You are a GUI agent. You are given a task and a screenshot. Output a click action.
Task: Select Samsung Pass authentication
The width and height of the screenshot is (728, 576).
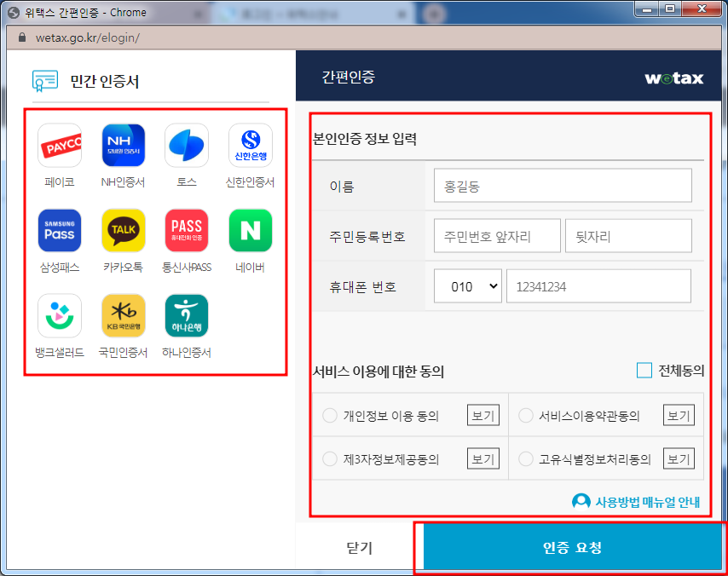(x=59, y=230)
